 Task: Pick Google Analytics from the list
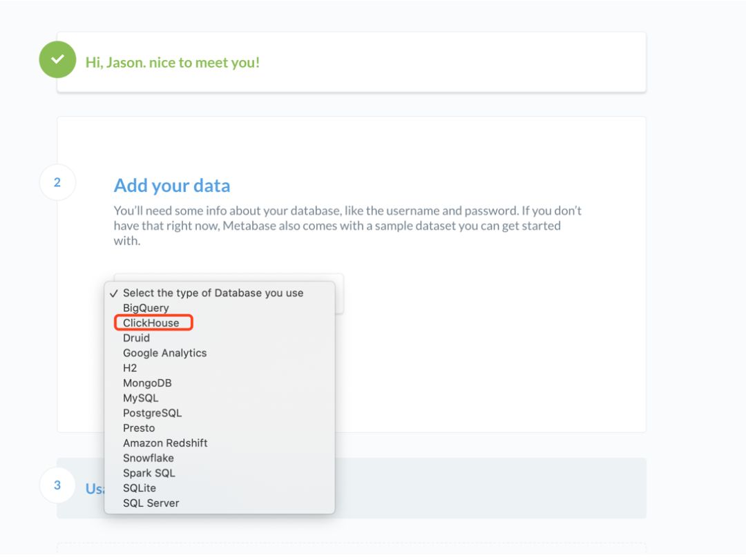tap(164, 353)
